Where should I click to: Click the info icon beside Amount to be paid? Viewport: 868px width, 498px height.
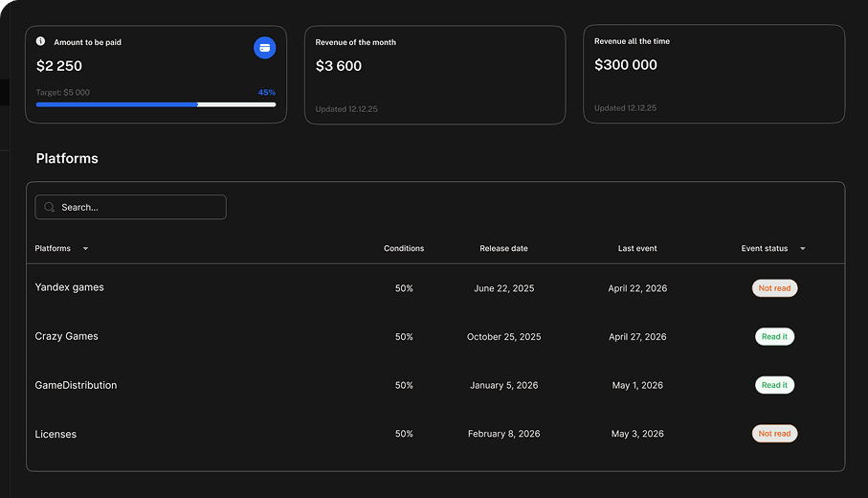[41, 41]
